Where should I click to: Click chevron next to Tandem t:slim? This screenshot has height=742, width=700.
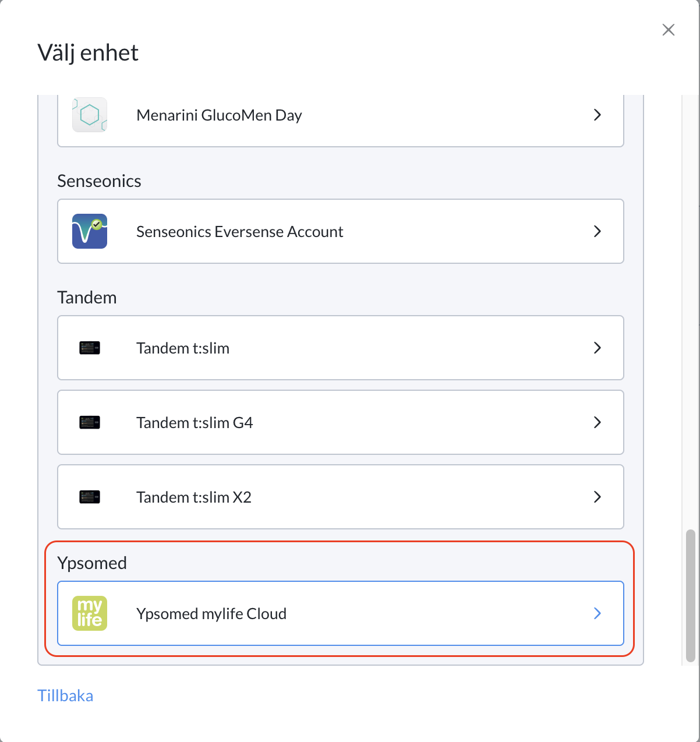598,348
